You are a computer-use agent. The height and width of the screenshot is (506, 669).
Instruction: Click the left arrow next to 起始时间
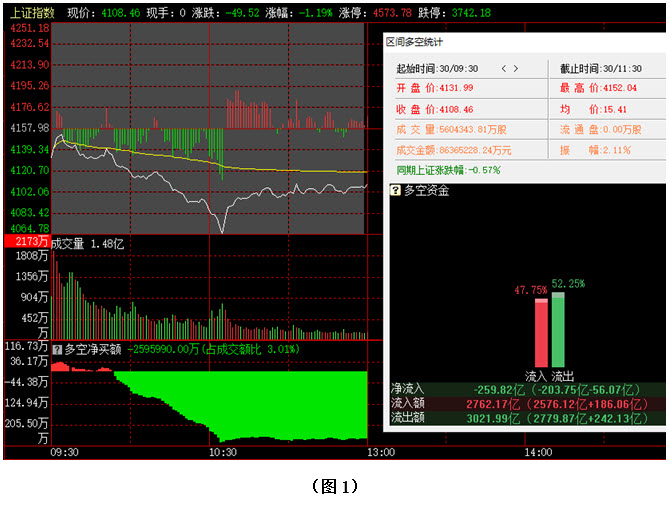(x=503, y=69)
